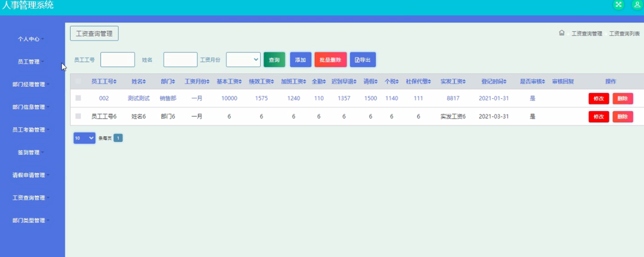The image size is (644, 257).
Task: Sort by 登记时间 column header
Action: click(494, 82)
